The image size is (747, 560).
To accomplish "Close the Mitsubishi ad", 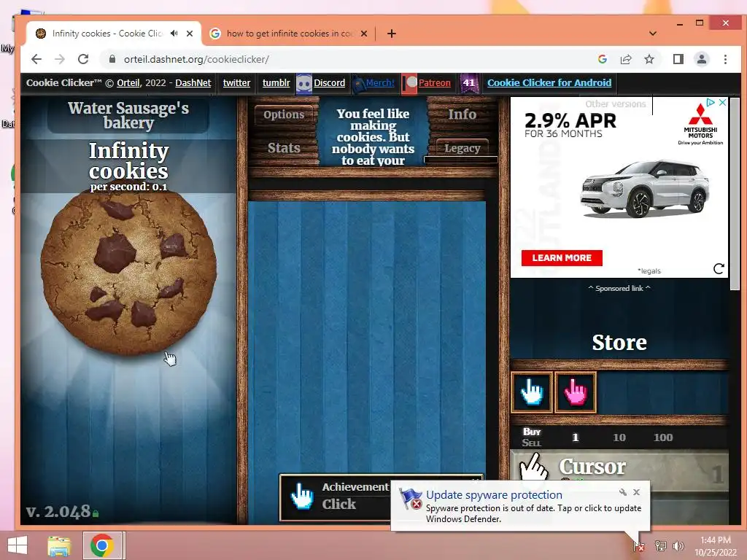I will click(x=722, y=102).
